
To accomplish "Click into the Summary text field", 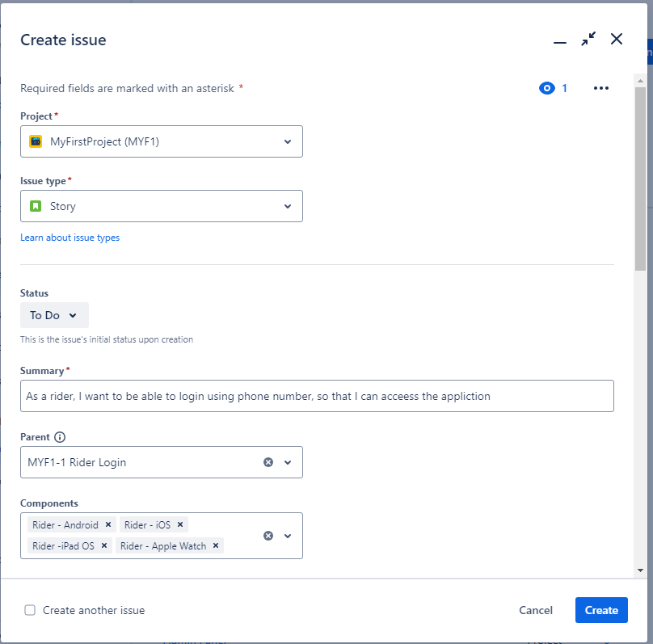I will coord(317,396).
